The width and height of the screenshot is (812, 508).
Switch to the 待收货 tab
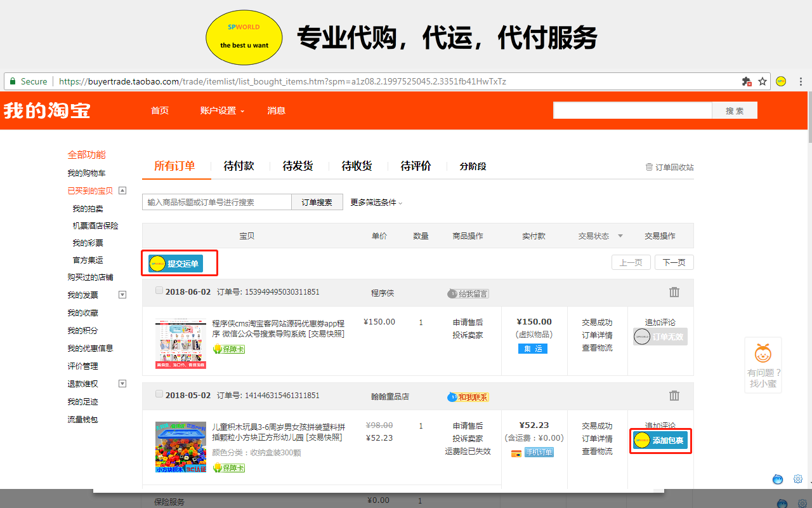tap(357, 166)
